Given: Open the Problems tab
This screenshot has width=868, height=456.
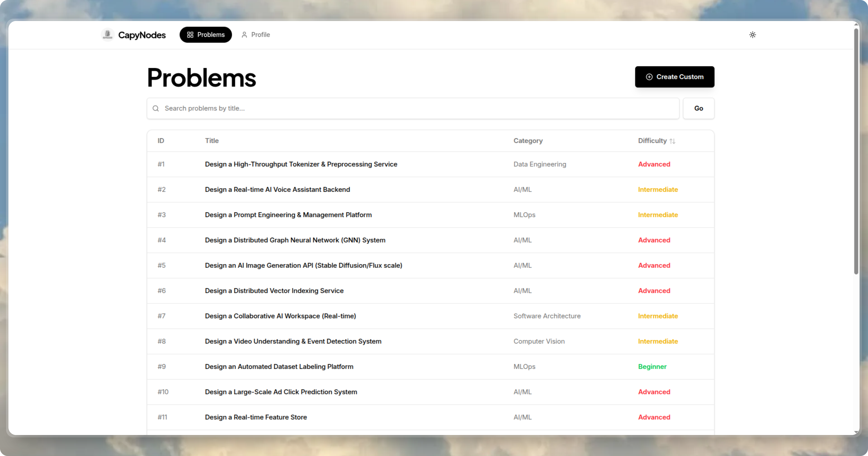Looking at the screenshot, I should tap(206, 34).
